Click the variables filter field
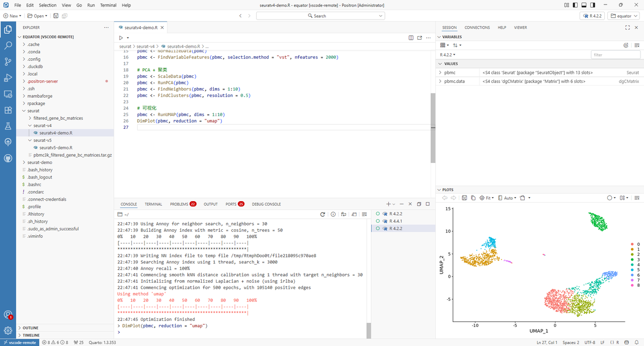 coord(615,55)
